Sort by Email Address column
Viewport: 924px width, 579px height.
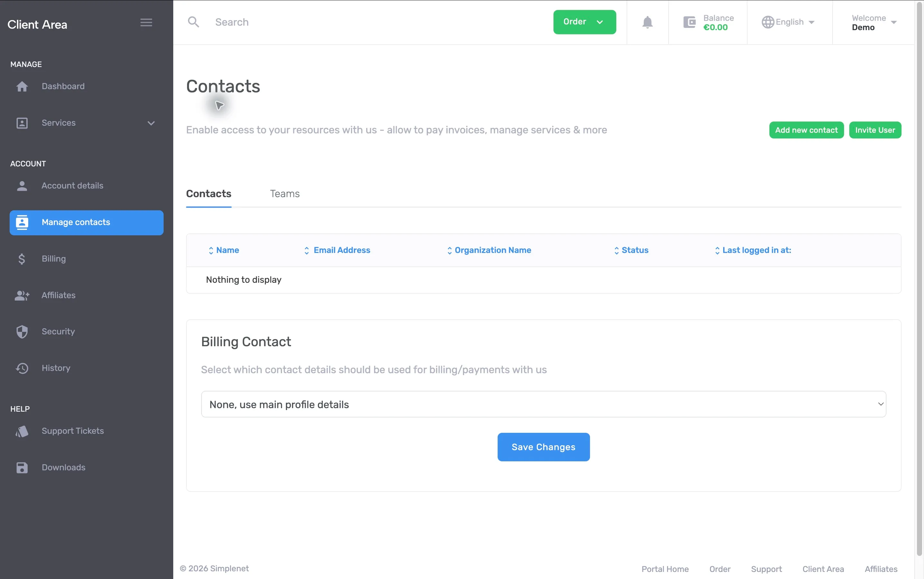337,250
